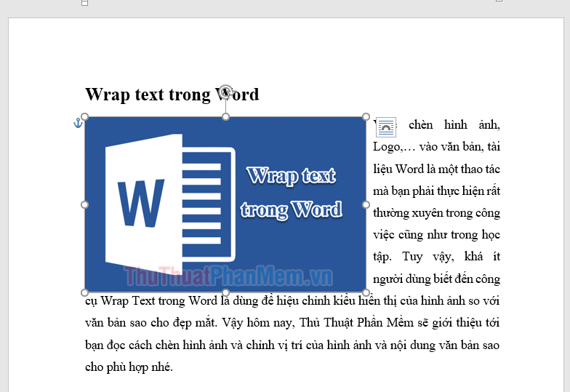Image resolution: width=570 pixels, height=392 pixels.
Task: Click the bottom-left resize handle of the image
Action: 84,292
